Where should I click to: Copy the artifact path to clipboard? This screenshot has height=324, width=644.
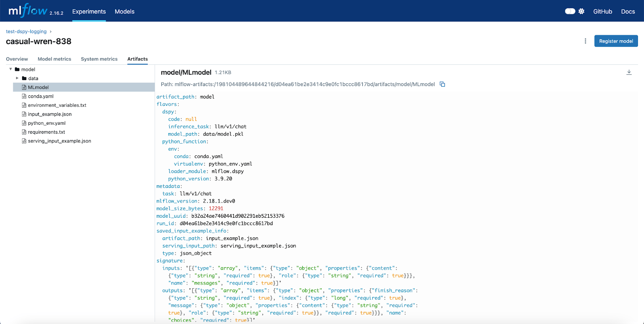(x=442, y=84)
